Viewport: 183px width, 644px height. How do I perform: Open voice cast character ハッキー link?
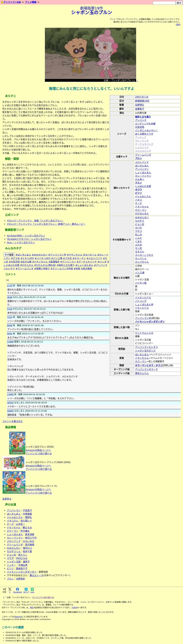pyautogui.click(x=11, y=565)
